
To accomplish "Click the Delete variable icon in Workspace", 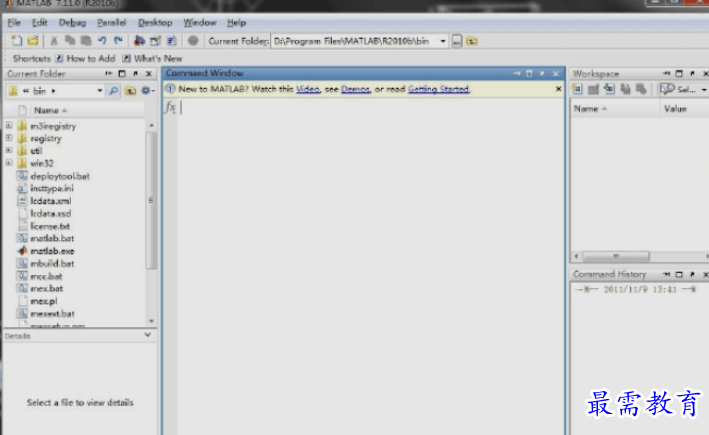I will pos(641,89).
